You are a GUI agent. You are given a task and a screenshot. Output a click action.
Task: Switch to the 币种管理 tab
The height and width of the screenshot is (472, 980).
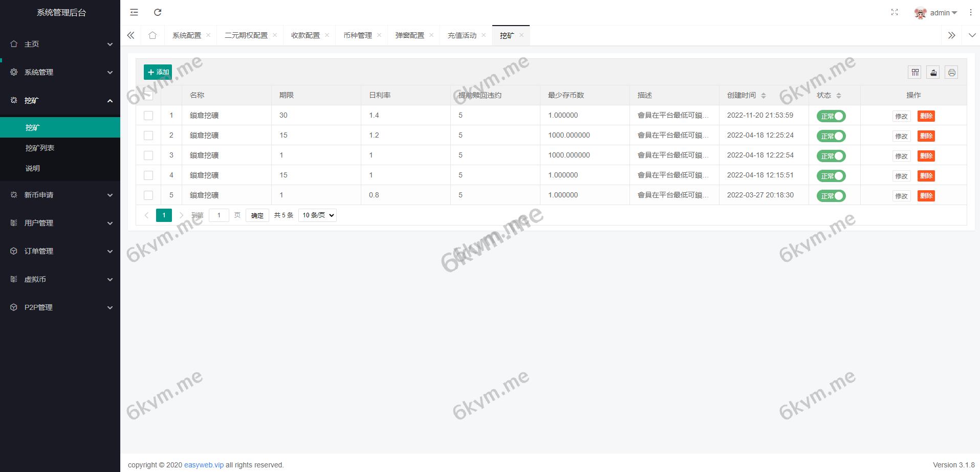coord(357,35)
